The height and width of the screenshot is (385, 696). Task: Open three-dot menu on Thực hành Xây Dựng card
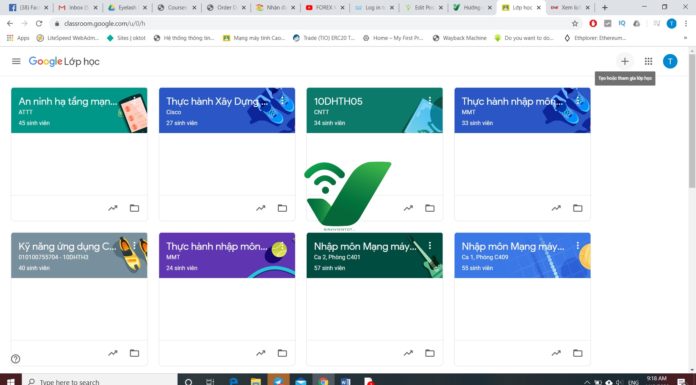[x=282, y=100]
